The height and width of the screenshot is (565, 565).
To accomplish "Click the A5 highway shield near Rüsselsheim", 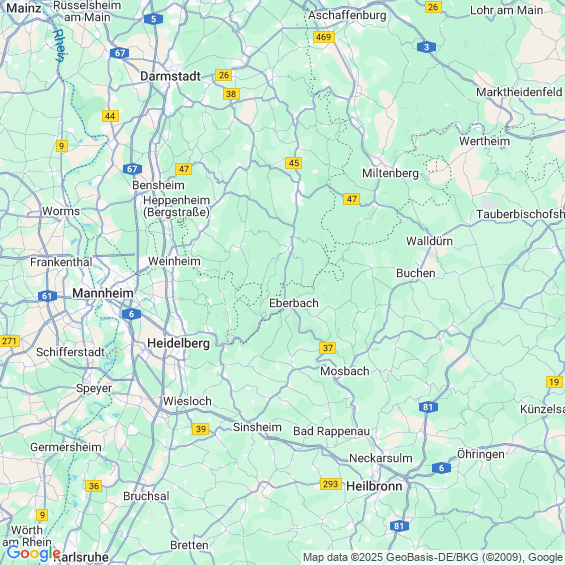I will 154,19.
